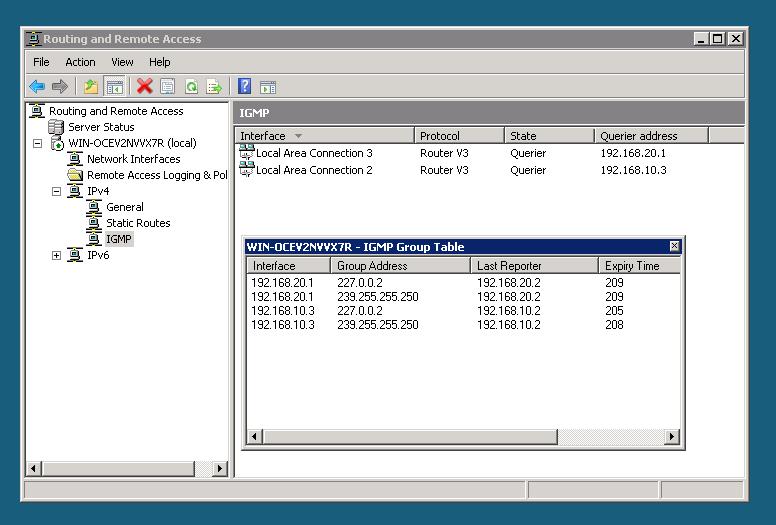
Task: Open the blue Help question-mark icon
Action: click(244, 86)
